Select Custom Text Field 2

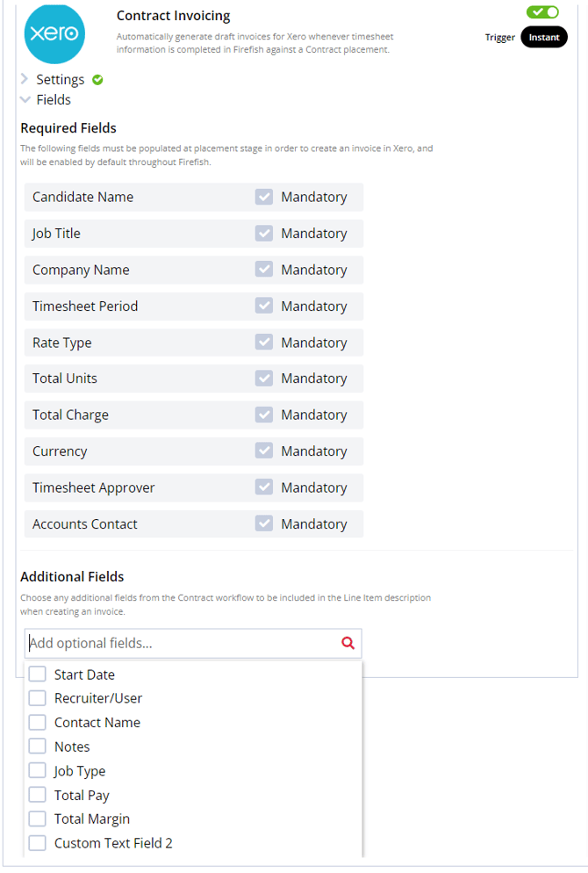37,842
